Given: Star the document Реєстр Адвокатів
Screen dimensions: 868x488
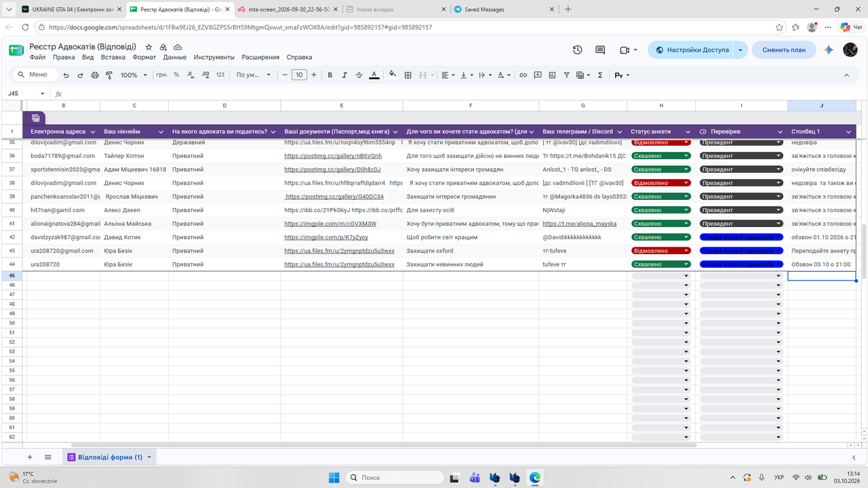Looking at the screenshot, I should pos(149,47).
